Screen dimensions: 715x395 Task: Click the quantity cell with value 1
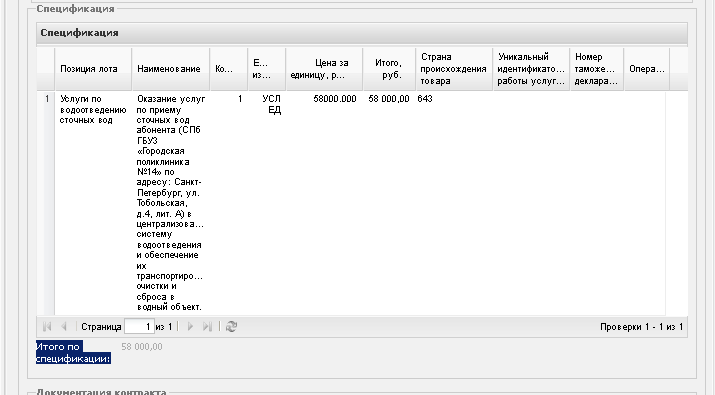pos(240,99)
